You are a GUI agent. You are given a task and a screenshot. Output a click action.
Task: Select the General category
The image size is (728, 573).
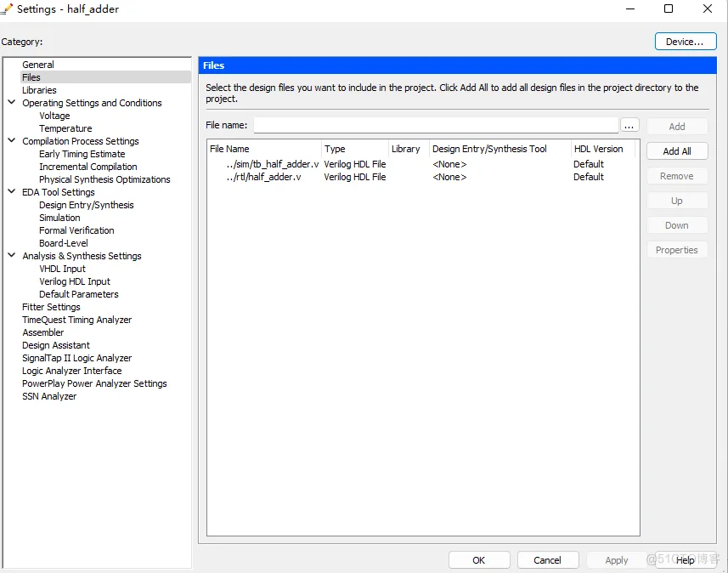pyautogui.click(x=38, y=65)
